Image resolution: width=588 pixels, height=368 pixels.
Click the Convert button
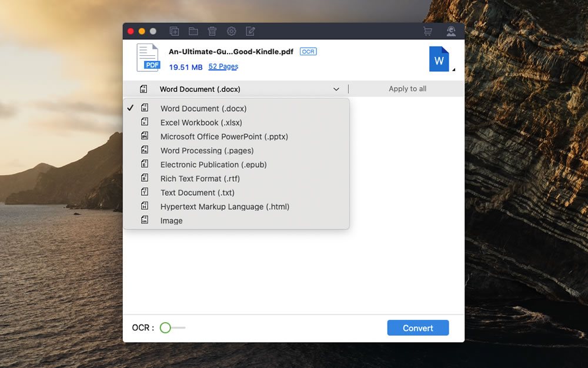coord(417,328)
